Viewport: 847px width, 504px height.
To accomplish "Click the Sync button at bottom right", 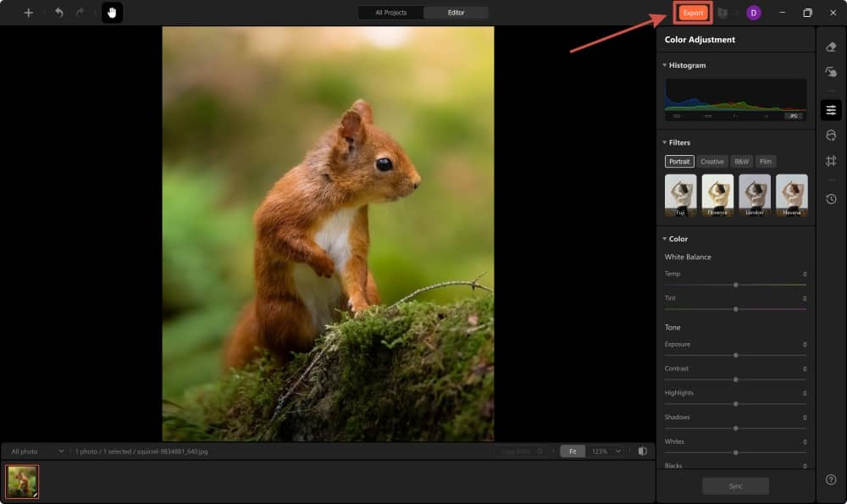I will tap(734, 485).
